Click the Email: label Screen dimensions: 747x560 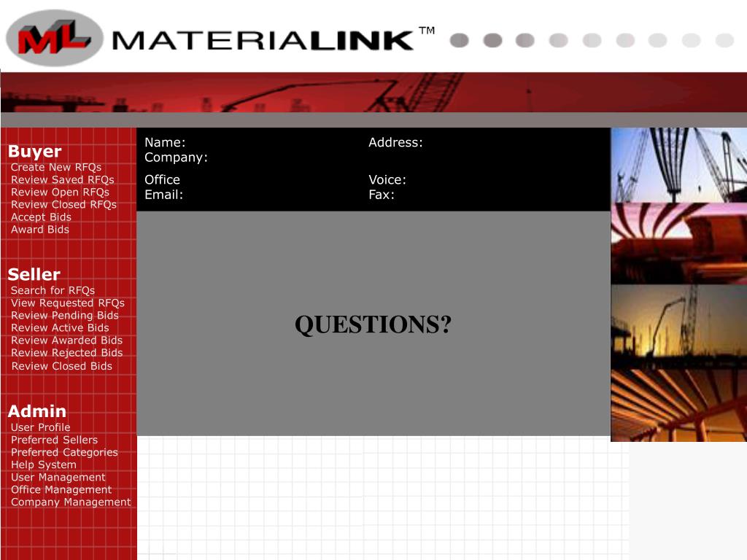(x=163, y=195)
